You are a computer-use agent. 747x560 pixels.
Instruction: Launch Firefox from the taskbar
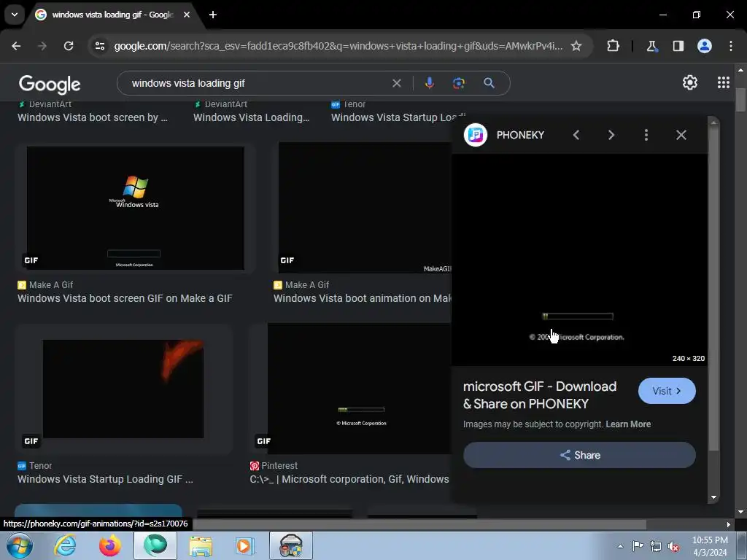(x=110, y=545)
